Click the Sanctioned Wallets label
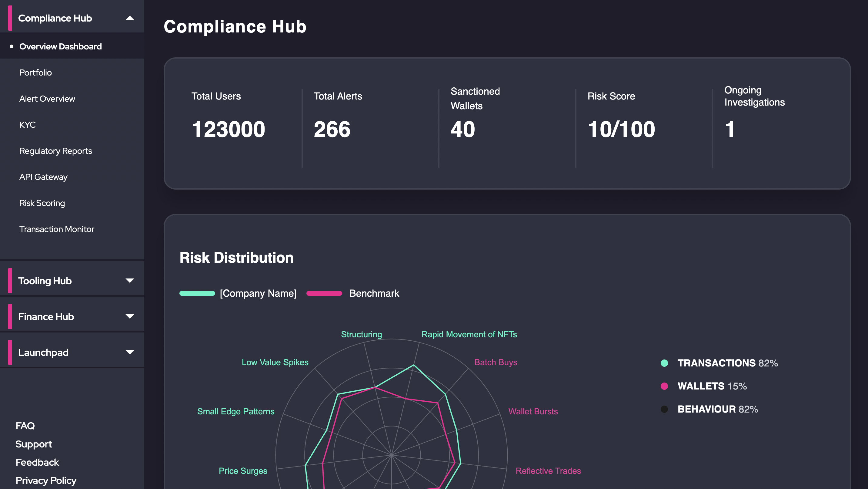Screen dimensions: 868x489 tap(475, 99)
